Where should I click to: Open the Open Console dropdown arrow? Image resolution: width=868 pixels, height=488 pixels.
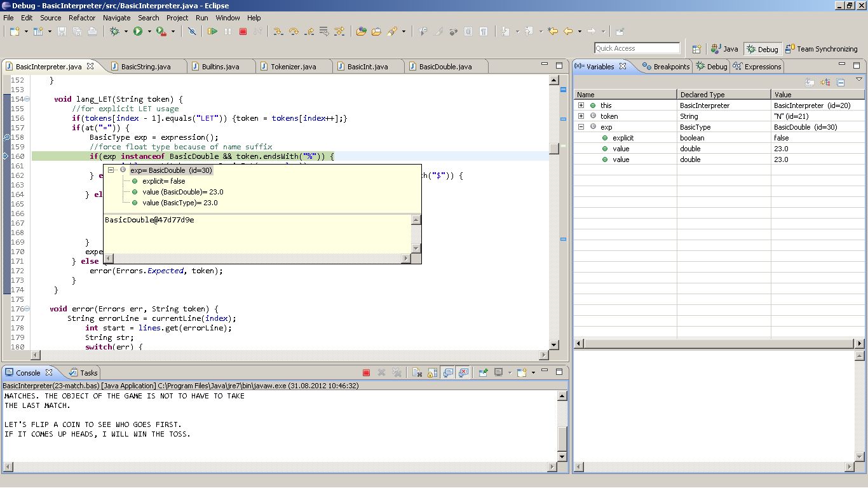tap(533, 373)
